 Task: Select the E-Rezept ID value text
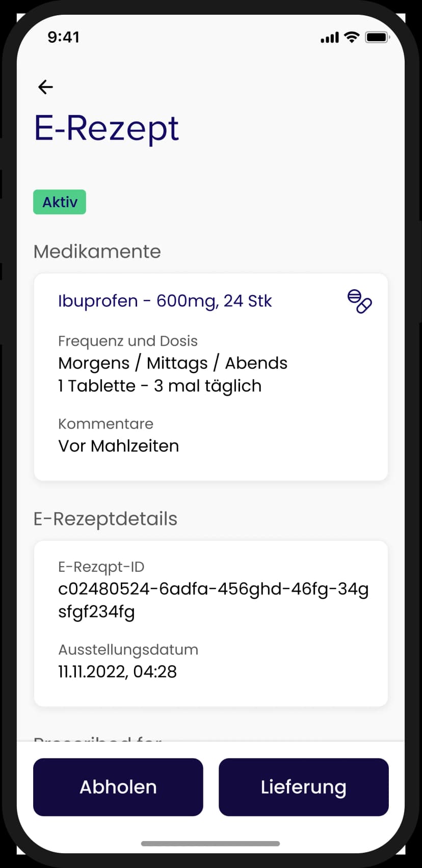pos(213,600)
